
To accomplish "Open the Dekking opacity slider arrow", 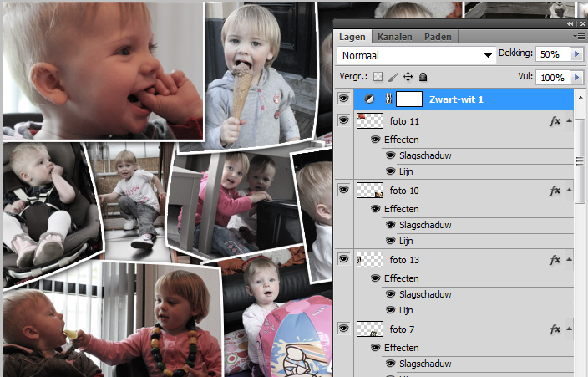I will (577, 54).
